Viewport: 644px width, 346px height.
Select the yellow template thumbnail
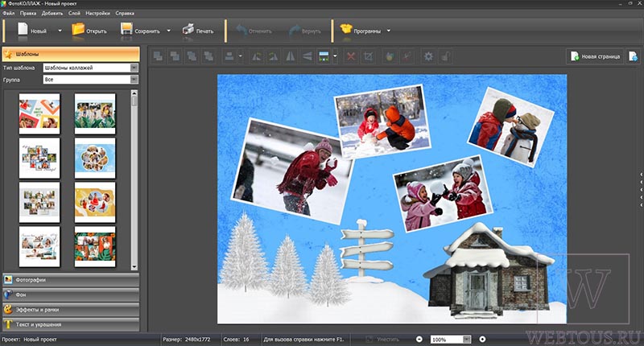pos(95,202)
